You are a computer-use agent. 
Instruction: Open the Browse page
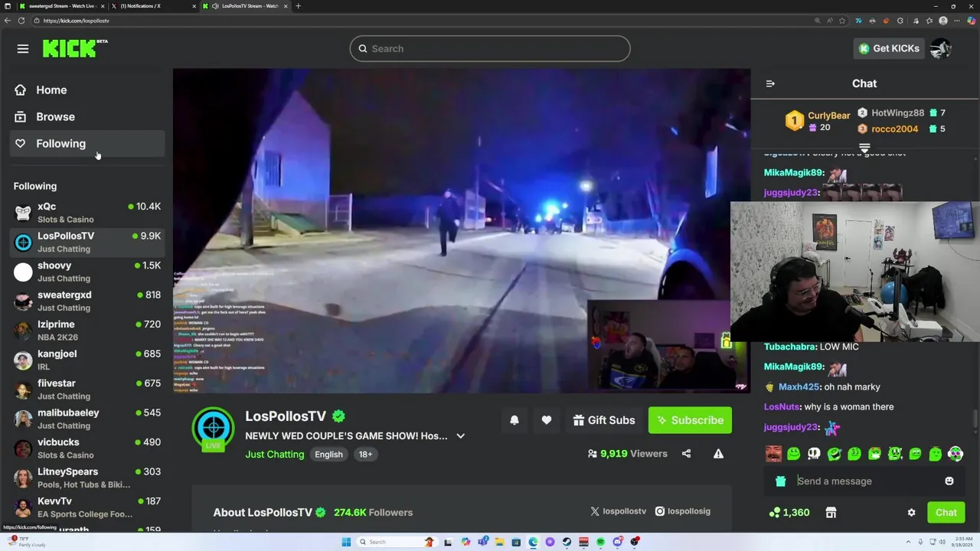(87, 116)
